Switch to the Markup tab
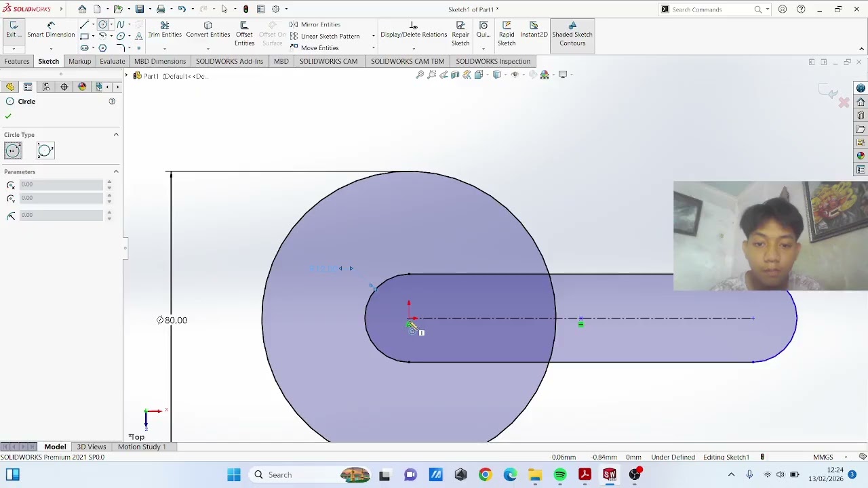The height and width of the screenshot is (488, 868). [79, 61]
